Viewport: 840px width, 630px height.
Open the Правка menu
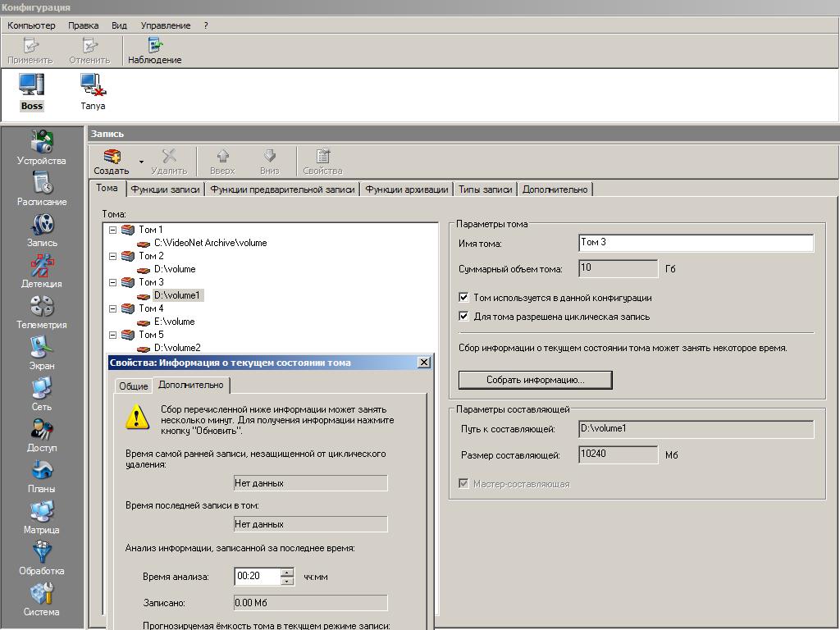83,25
